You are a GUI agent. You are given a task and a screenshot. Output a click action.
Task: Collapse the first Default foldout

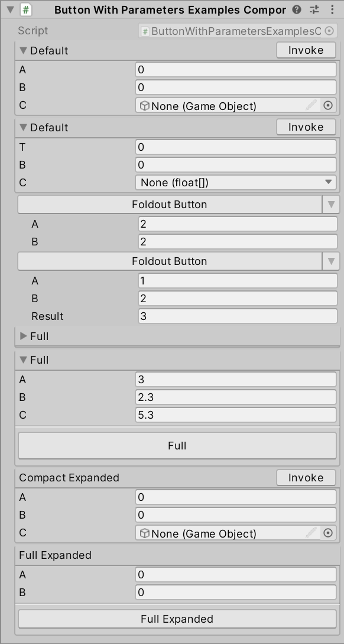(24, 50)
